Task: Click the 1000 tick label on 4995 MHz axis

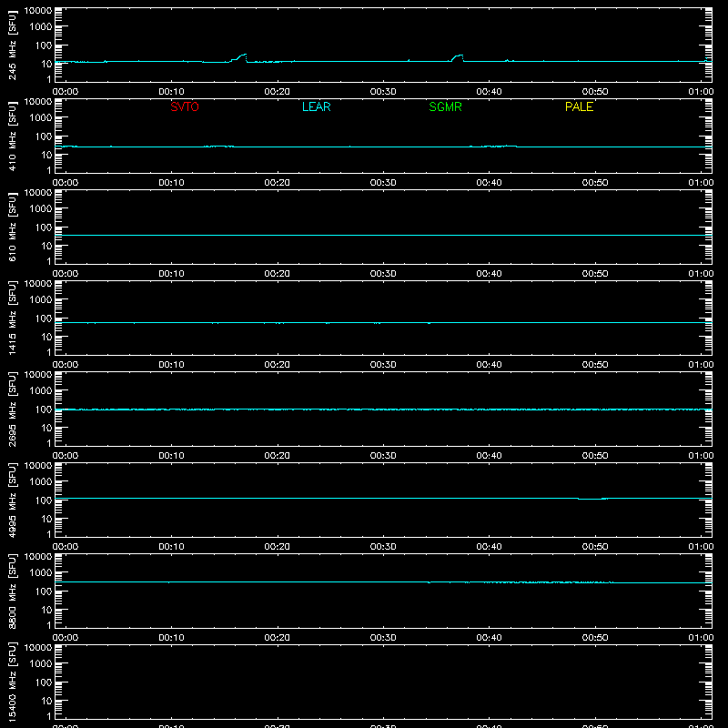Action: point(41,482)
